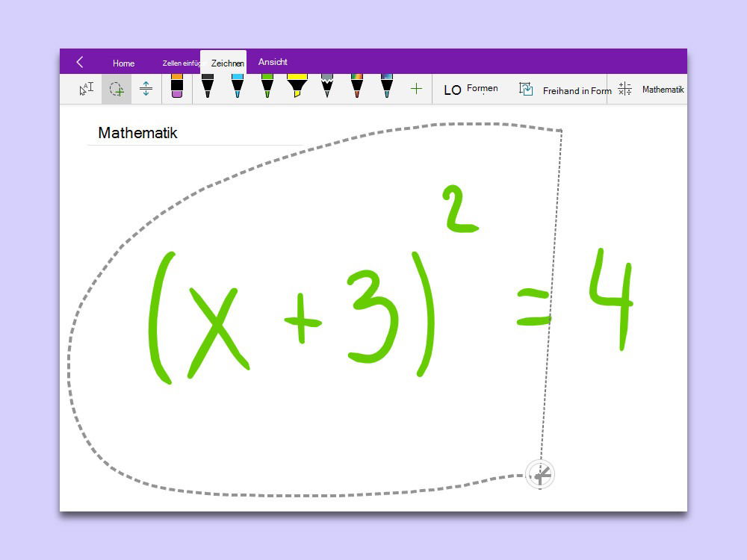The height and width of the screenshot is (560, 747).
Task: Choose the light blue pen
Action: (x=237, y=87)
